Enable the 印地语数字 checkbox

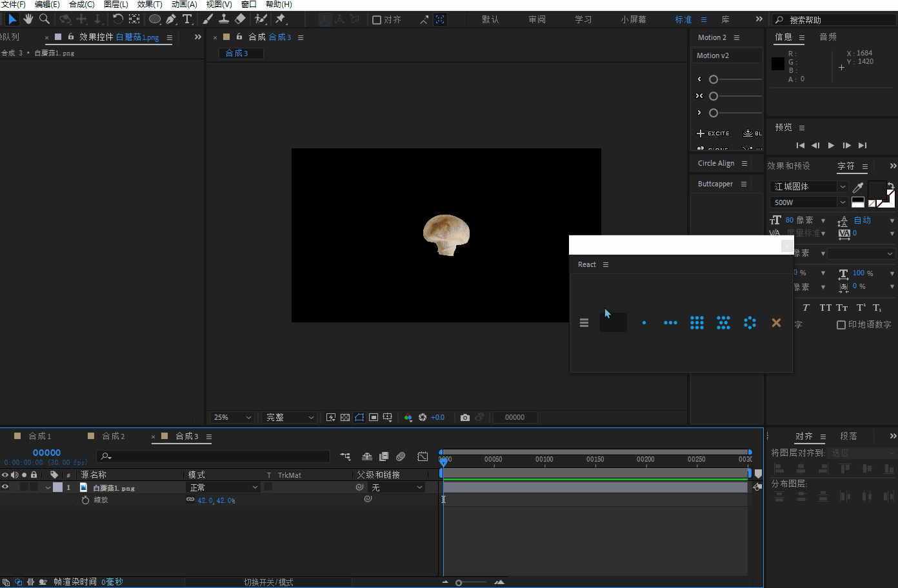click(x=841, y=325)
